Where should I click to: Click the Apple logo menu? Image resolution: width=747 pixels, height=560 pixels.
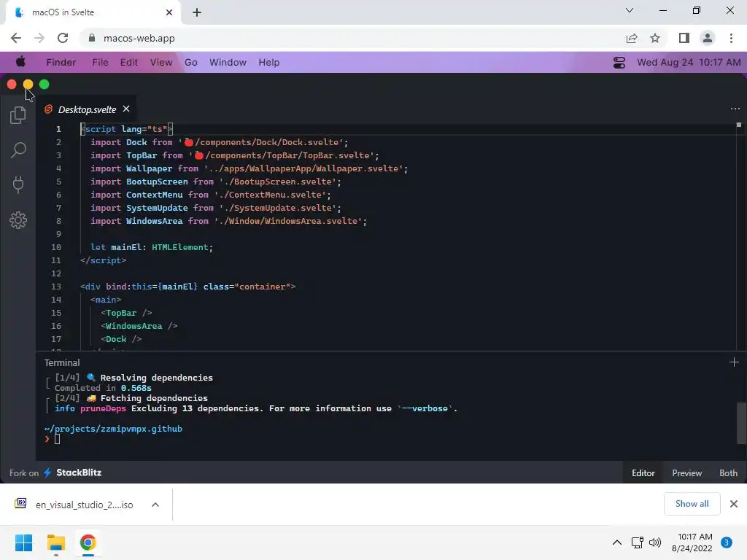point(20,62)
